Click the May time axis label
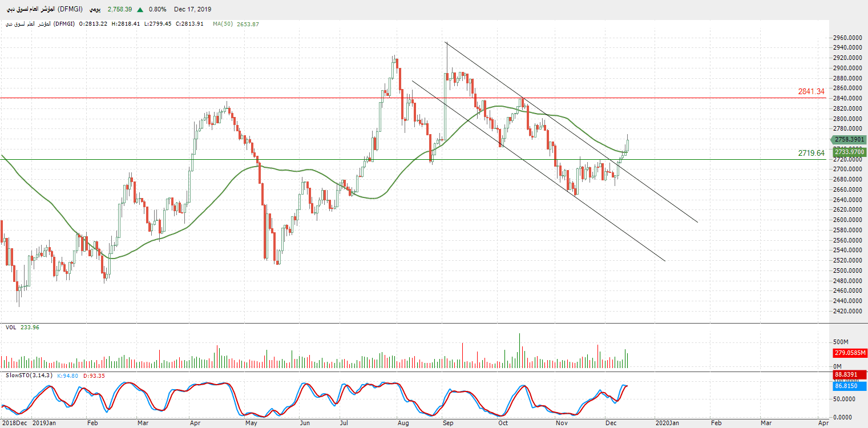This screenshot has height=428, width=868. [252, 423]
